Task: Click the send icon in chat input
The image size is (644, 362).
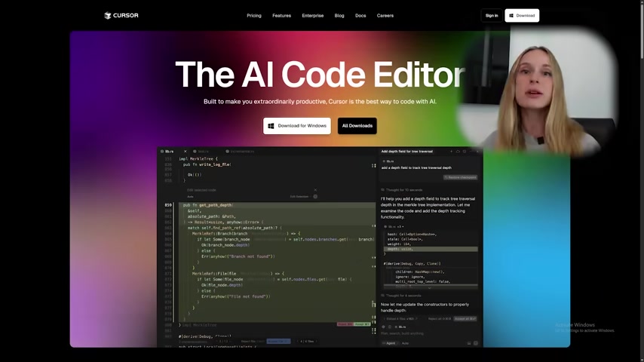Action: 476,343
